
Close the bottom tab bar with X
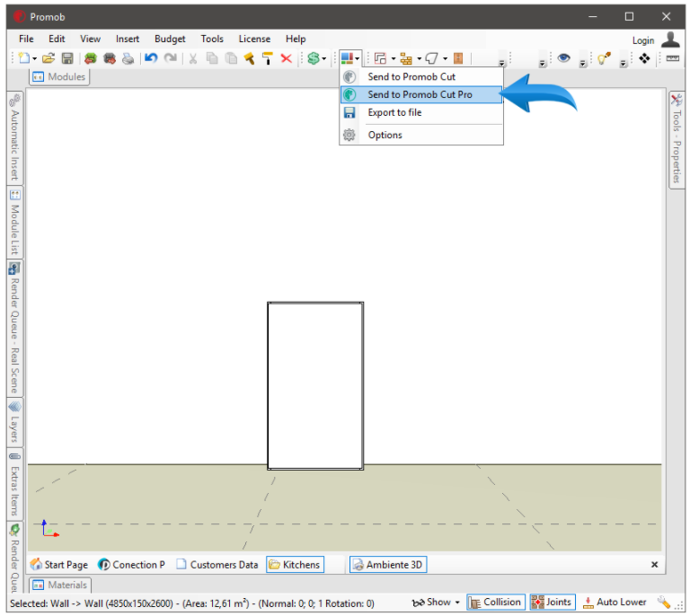pyautogui.click(x=654, y=565)
